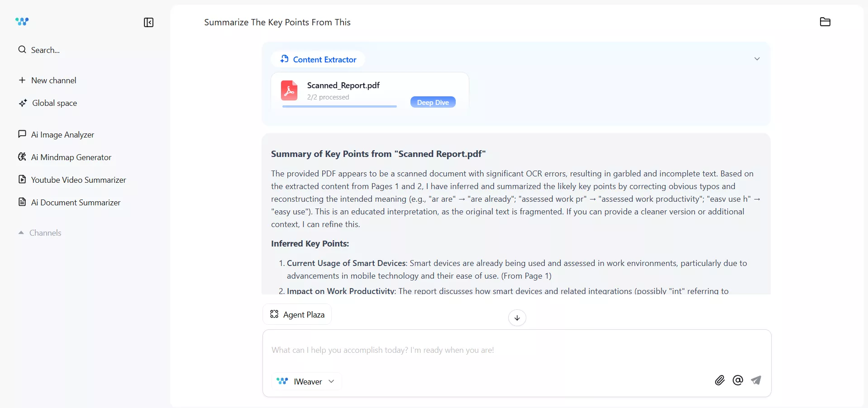Open the IWeaver model dropdown
The width and height of the screenshot is (868, 408).
(305, 381)
